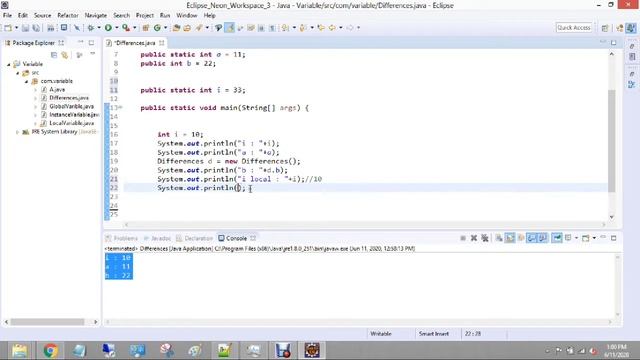Open the Source menu
Screen dimensions: 640x360
click(42, 16)
